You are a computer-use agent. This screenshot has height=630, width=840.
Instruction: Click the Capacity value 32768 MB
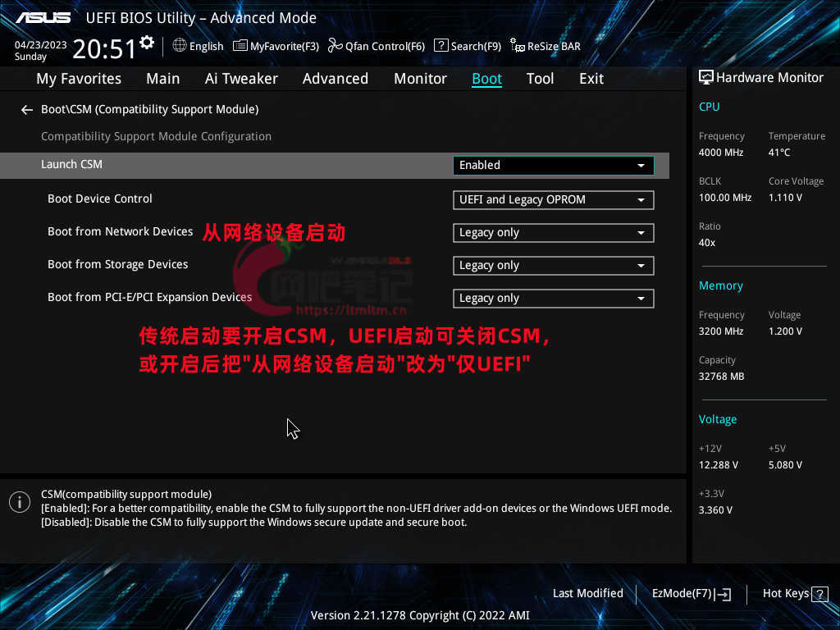point(722,377)
